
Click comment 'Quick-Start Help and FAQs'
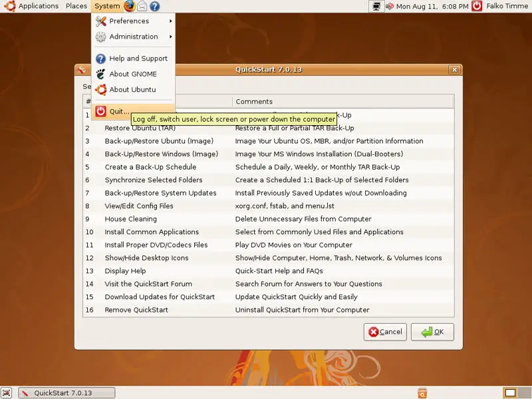(x=279, y=271)
